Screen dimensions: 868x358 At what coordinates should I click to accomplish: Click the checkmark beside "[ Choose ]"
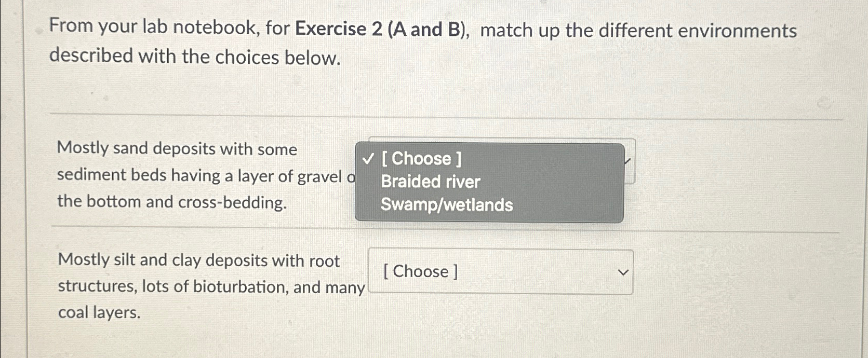[368, 159]
